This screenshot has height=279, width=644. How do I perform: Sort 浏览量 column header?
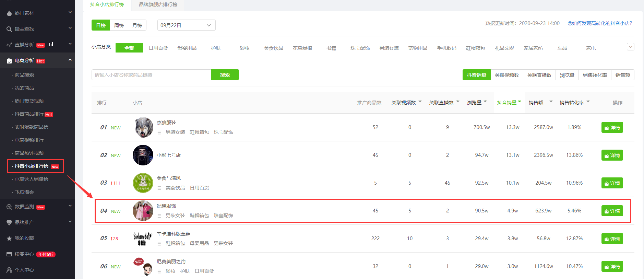(x=477, y=102)
